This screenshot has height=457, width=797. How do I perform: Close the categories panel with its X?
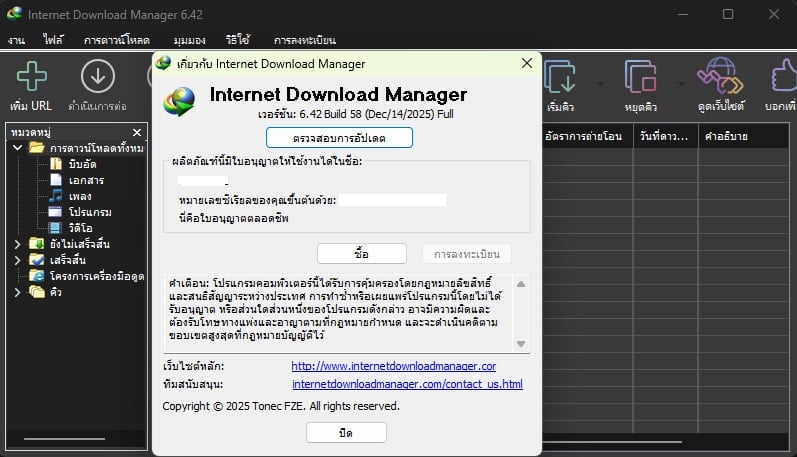point(137,133)
